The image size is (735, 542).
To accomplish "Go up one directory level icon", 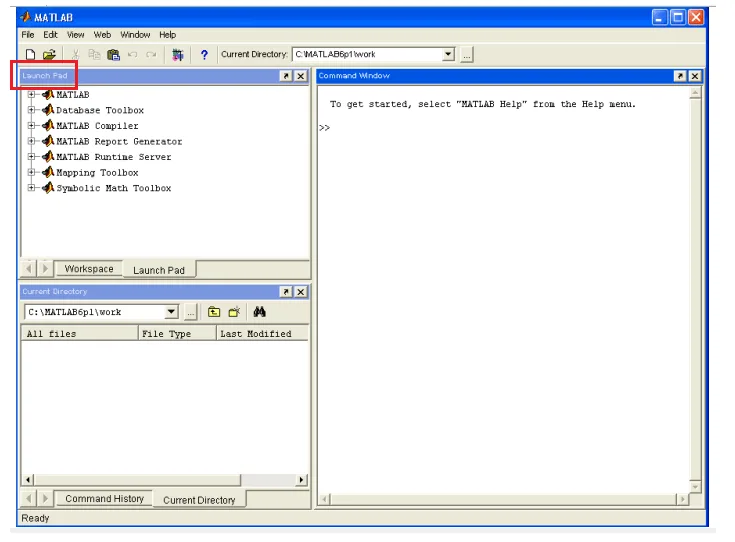I will (214, 312).
